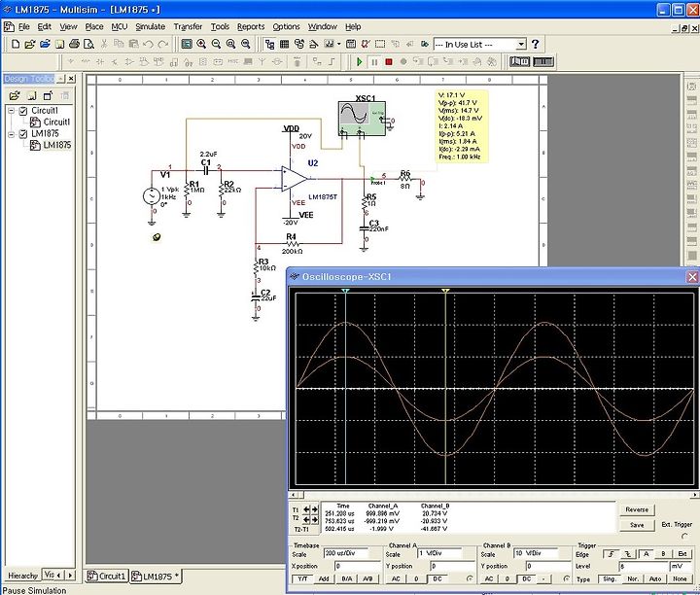Open the Grapher analysis icon
Viewport: 700px width, 595px height.
click(329, 44)
